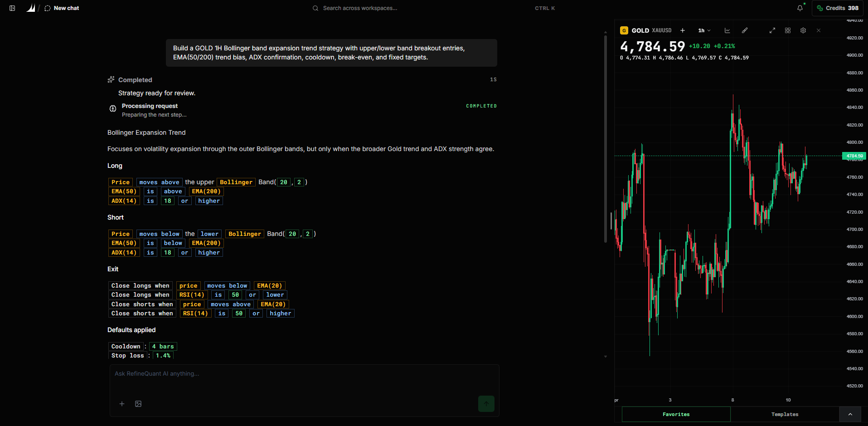Click the chart indicators icon
This screenshot has width=868, height=426.
click(727, 30)
